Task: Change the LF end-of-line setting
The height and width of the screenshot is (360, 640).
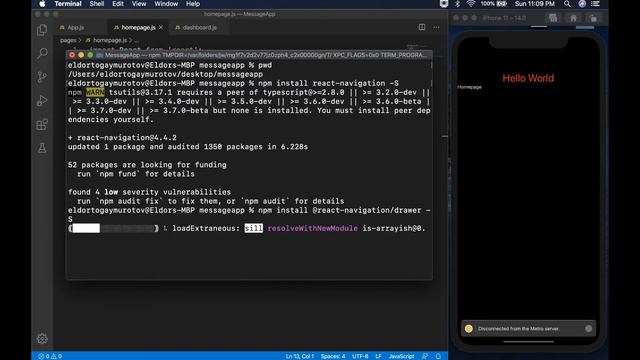Action: (x=378, y=356)
